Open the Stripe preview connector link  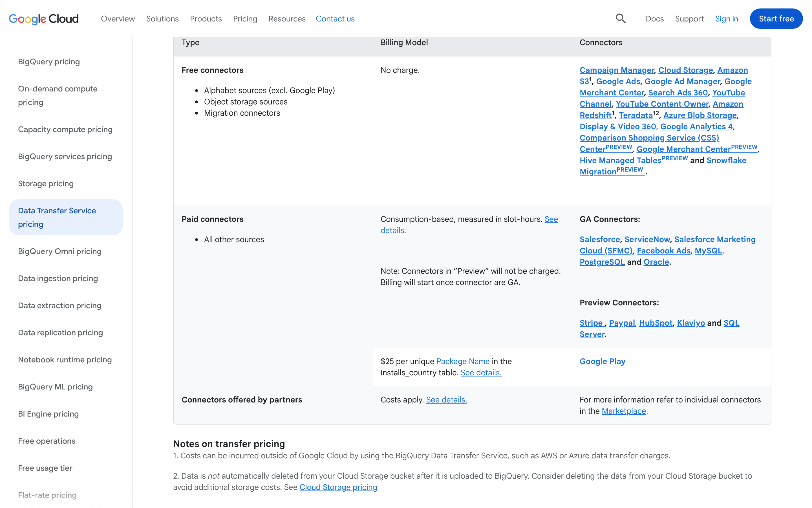click(592, 323)
